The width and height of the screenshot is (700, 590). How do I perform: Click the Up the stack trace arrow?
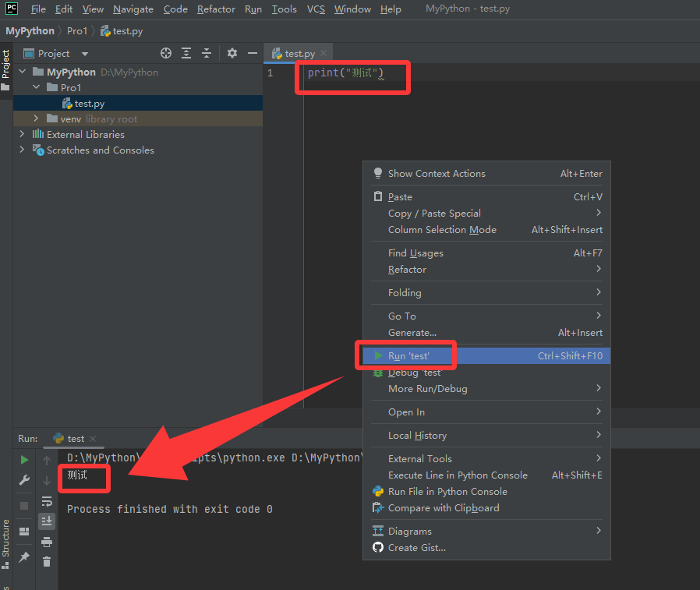(x=47, y=460)
